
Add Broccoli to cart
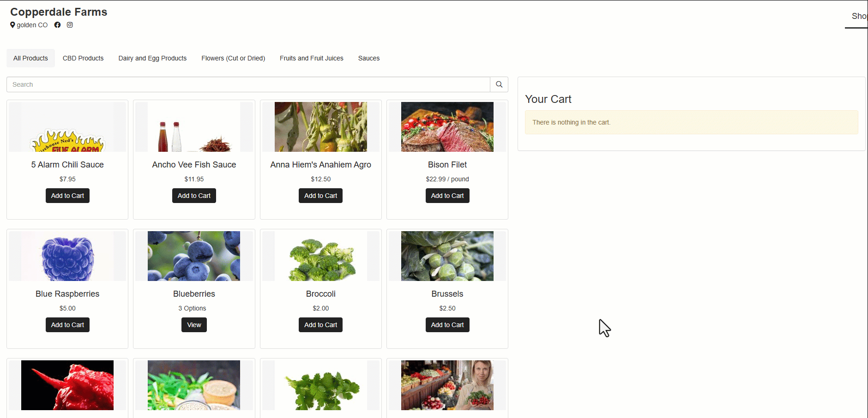(x=320, y=325)
